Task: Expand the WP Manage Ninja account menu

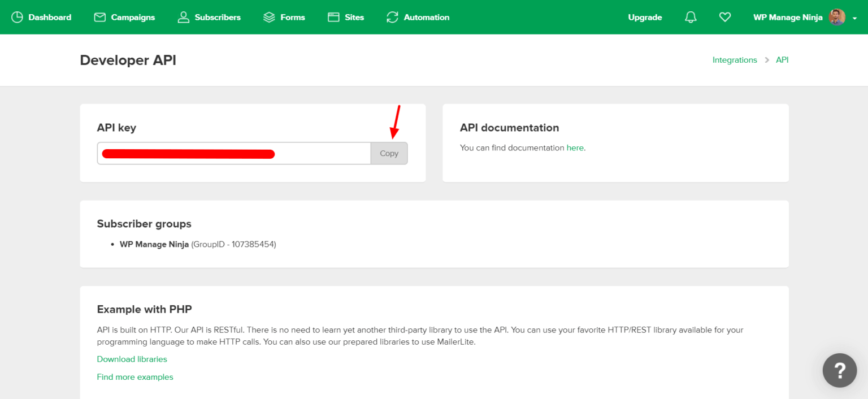Action: [x=788, y=17]
